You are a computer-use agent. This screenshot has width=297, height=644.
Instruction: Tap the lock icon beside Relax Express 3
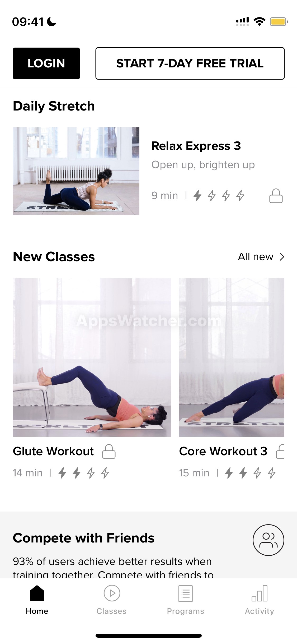pyautogui.click(x=276, y=196)
